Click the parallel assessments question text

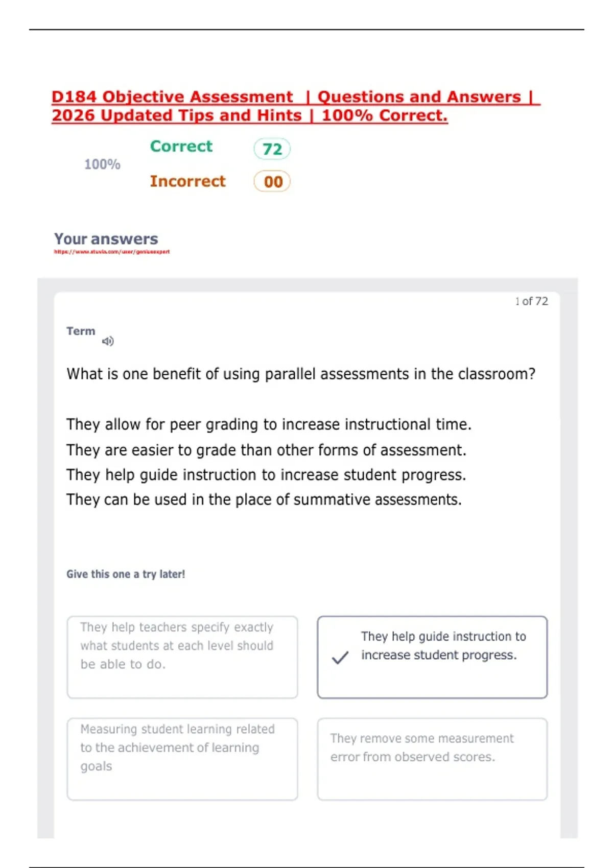301,374
